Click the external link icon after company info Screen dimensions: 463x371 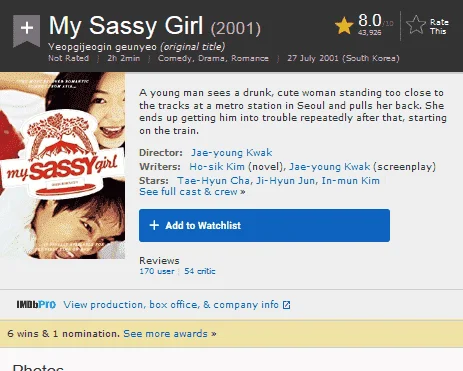pos(287,305)
